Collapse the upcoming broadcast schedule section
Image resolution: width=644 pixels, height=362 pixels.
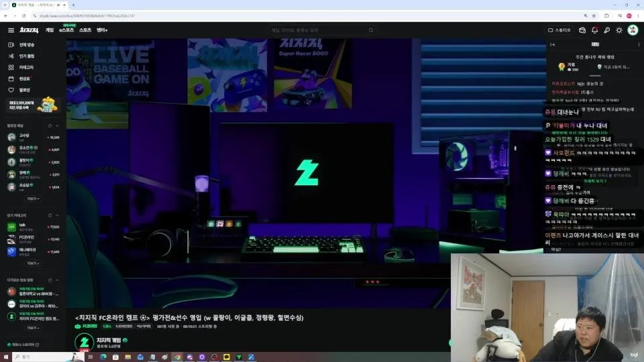(57, 280)
